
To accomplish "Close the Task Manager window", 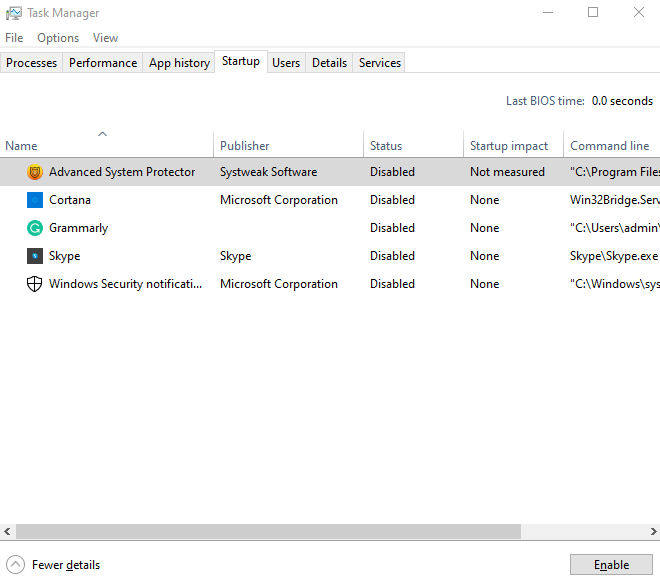I will tap(639, 13).
